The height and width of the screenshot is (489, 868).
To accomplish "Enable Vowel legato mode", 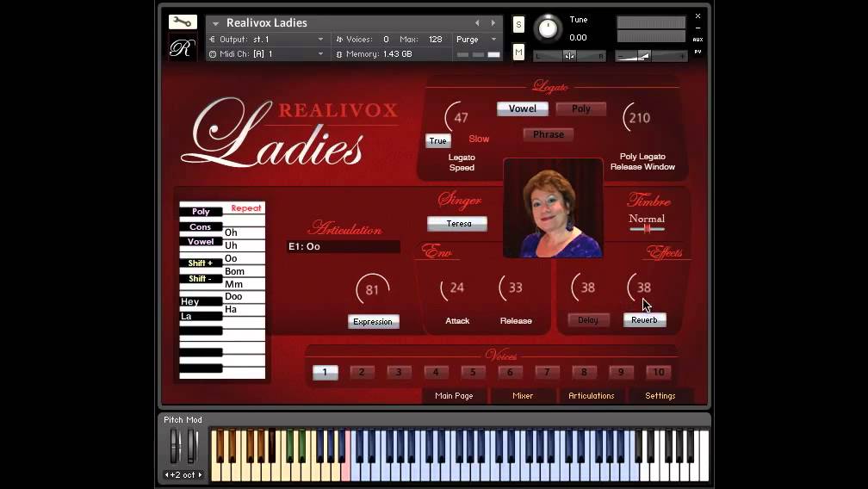I will (523, 108).
